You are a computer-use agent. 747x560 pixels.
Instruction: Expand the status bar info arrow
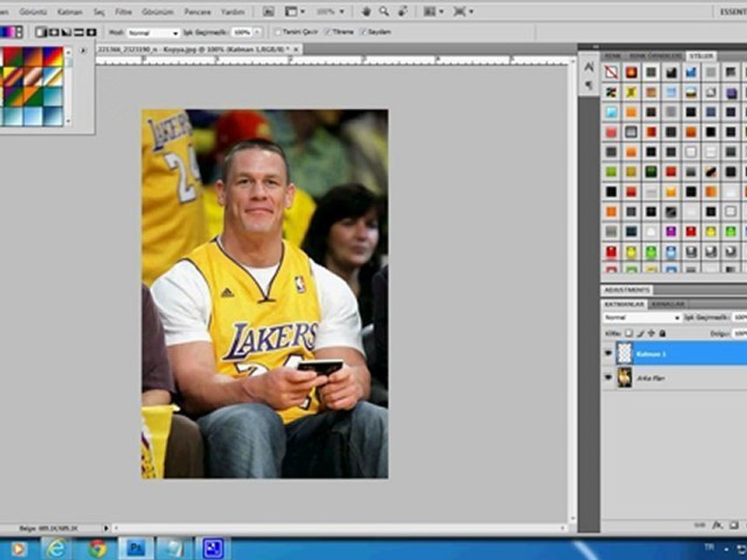pos(106,528)
